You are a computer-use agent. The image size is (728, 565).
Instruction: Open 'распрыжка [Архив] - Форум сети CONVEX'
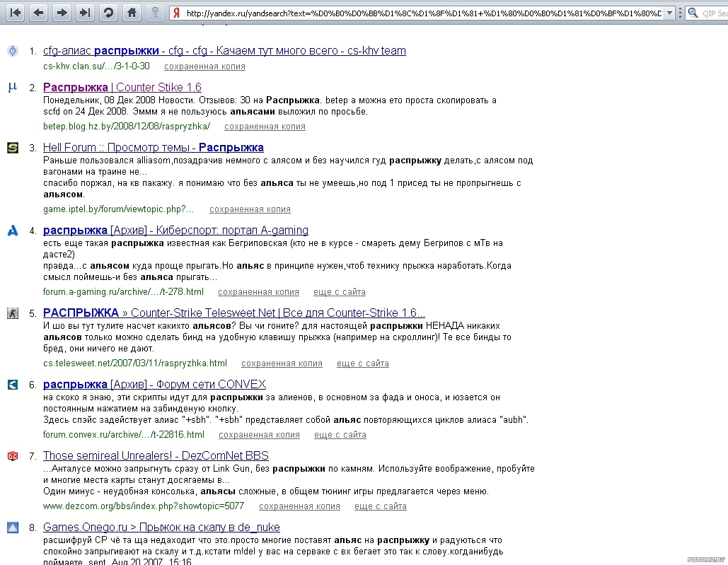(155, 384)
